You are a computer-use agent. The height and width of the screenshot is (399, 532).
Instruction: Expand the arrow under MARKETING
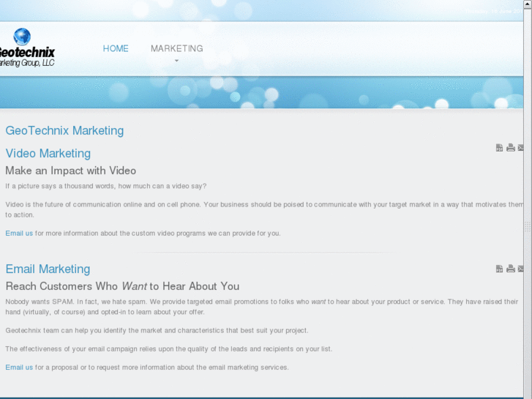(x=176, y=61)
